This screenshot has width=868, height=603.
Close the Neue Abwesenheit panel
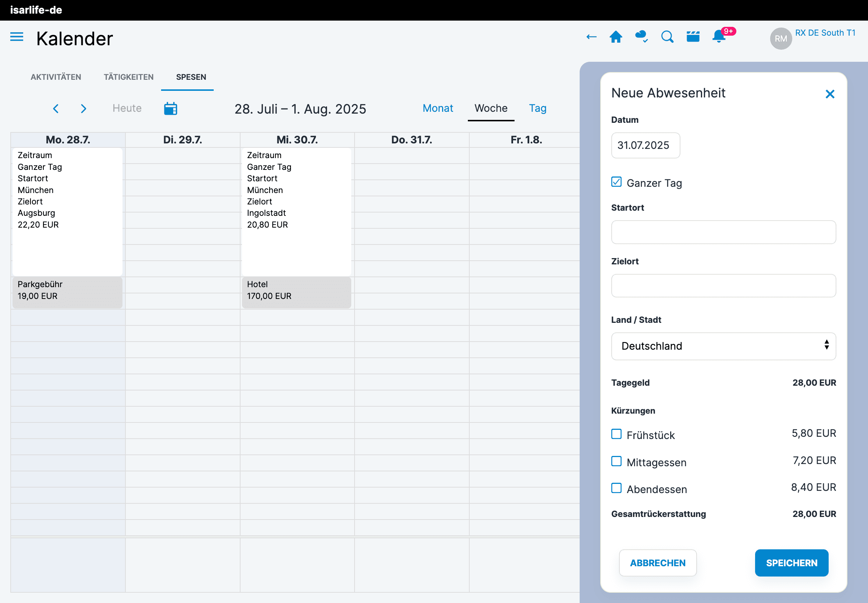(830, 94)
